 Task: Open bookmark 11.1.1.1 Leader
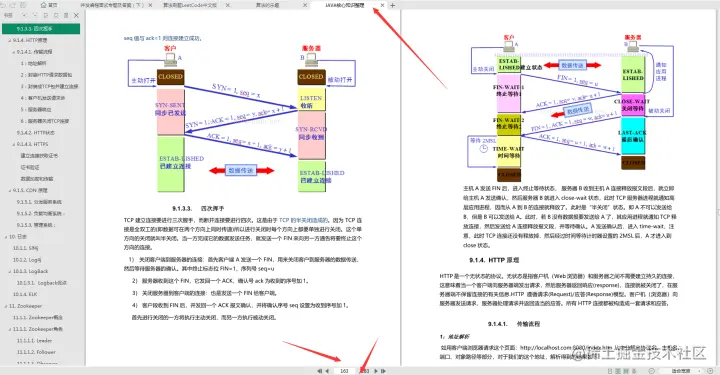34,341
